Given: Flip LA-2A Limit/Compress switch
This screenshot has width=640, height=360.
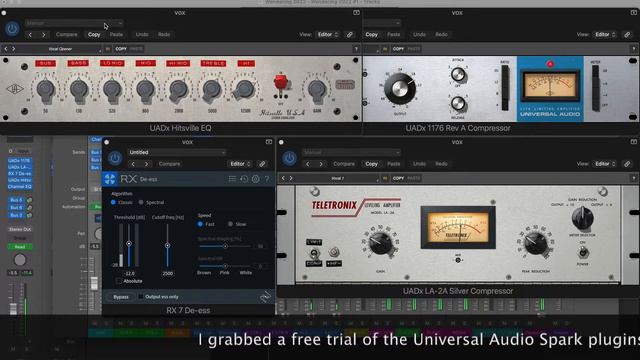Looking at the screenshot, I should point(314,253).
